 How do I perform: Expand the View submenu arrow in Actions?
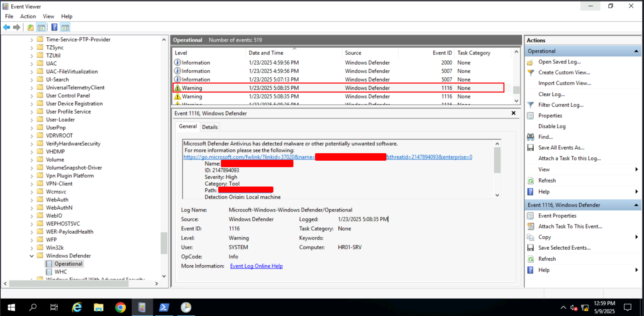637,170
